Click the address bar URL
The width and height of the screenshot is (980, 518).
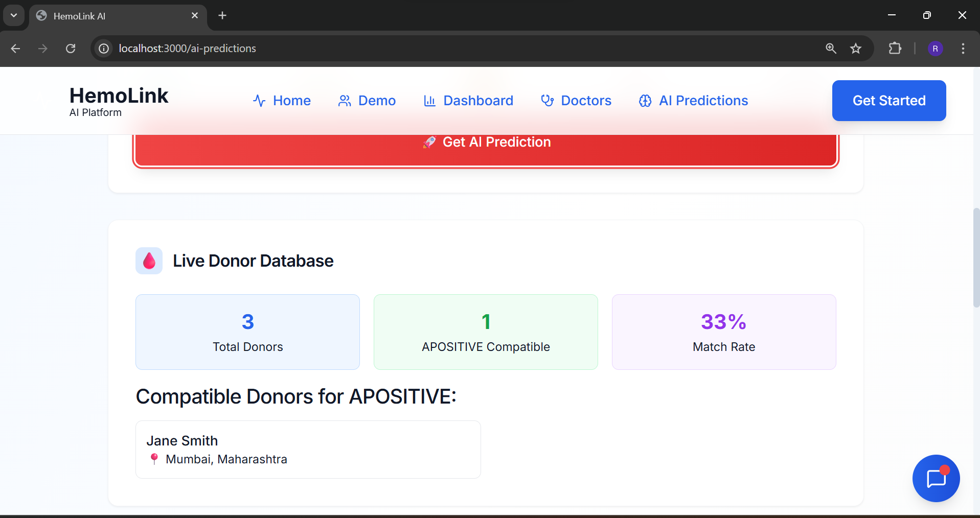point(188,49)
